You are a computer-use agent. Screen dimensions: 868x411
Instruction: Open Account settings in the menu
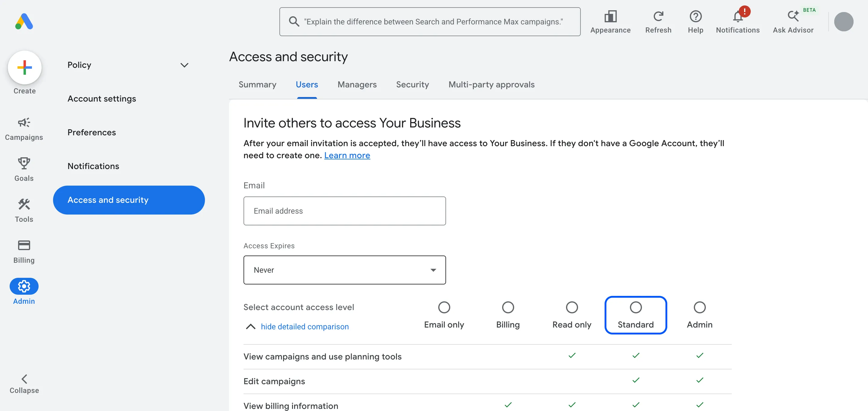(102, 99)
